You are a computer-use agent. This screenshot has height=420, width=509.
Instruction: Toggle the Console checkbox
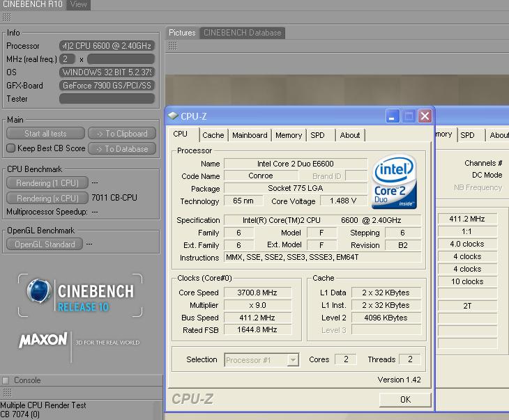pos(6,380)
